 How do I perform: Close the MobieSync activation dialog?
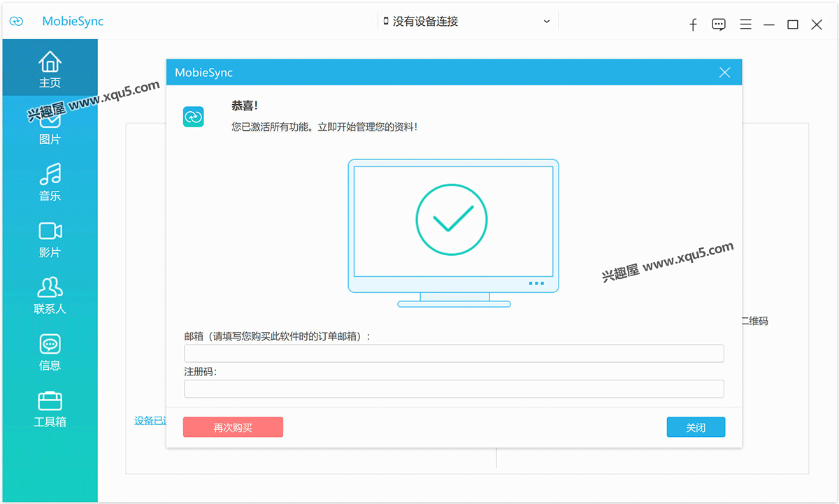click(x=724, y=73)
